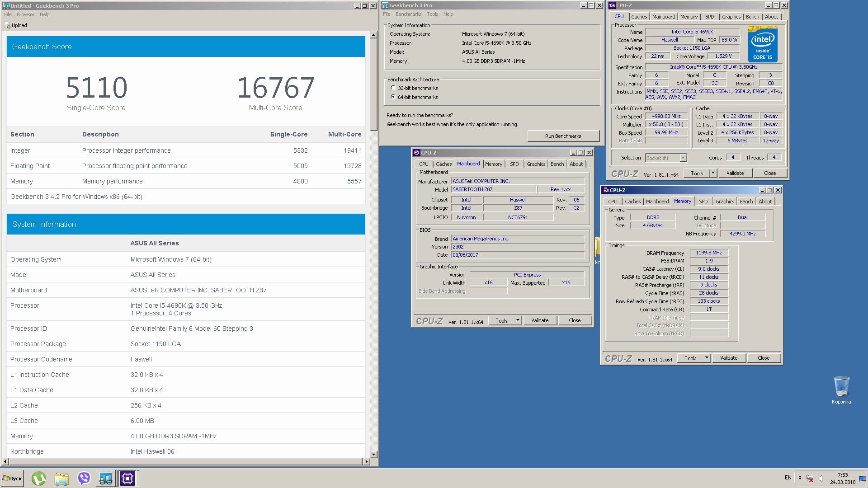Open the Browser menu
This screenshot has width=868, height=488.
25,14
